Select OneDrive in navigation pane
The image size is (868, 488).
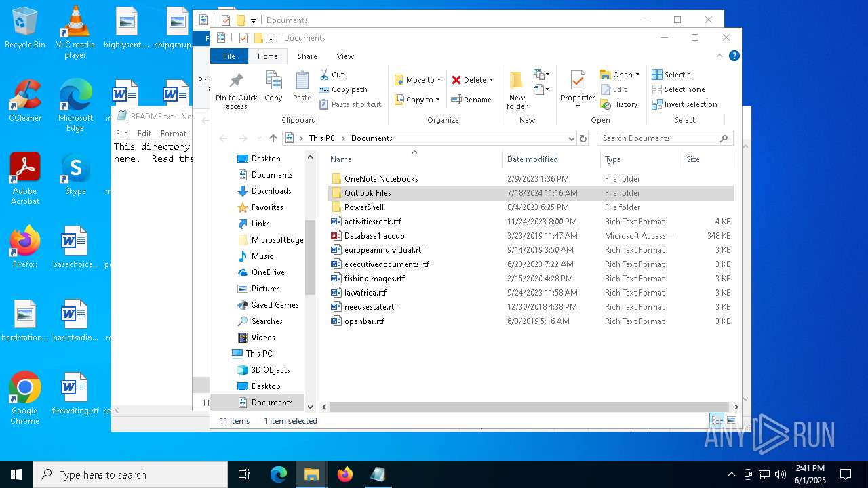point(268,272)
